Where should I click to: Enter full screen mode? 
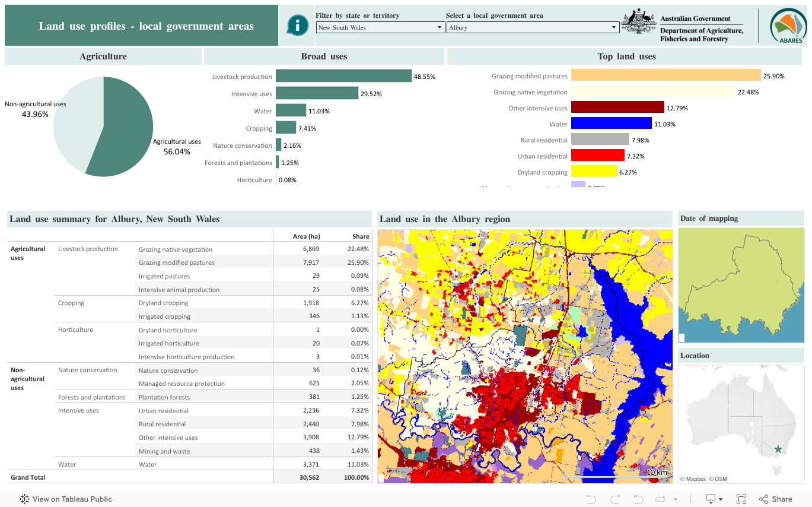click(x=741, y=499)
